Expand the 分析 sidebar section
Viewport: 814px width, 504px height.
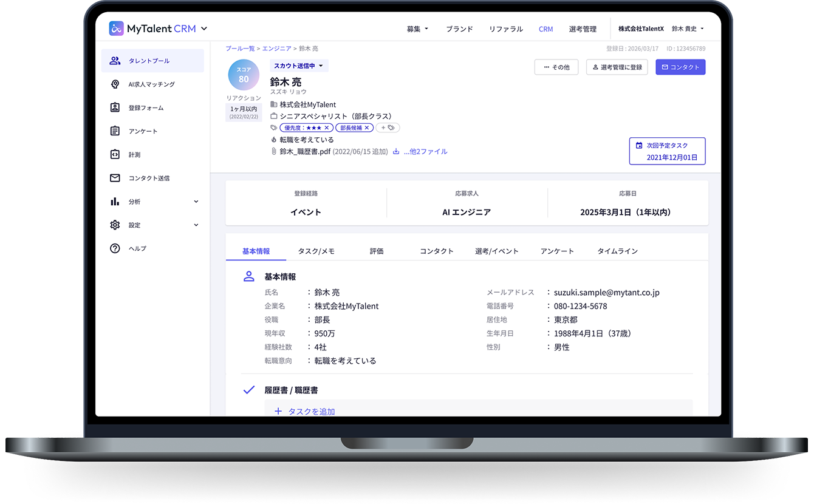coord(196,202)
